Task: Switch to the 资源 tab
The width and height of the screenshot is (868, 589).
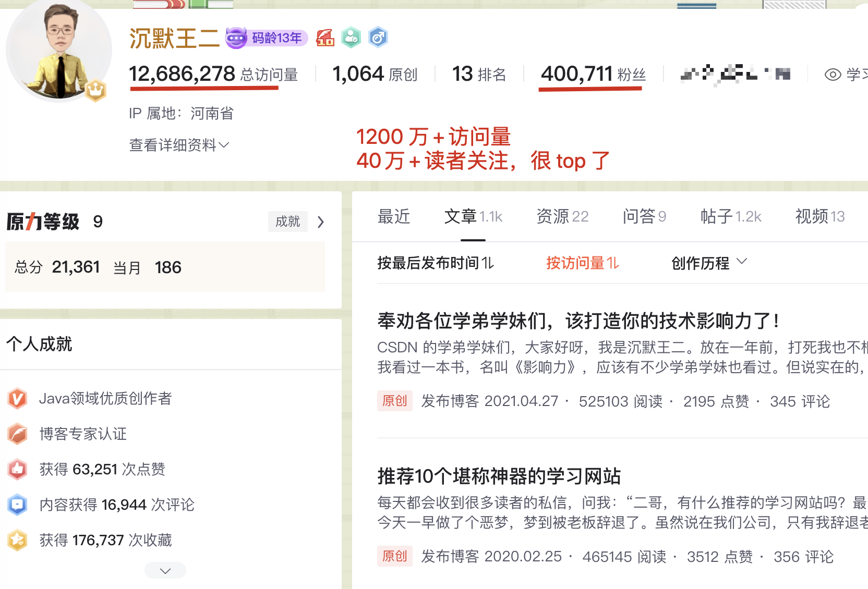Action: click(x=562, y=216)
